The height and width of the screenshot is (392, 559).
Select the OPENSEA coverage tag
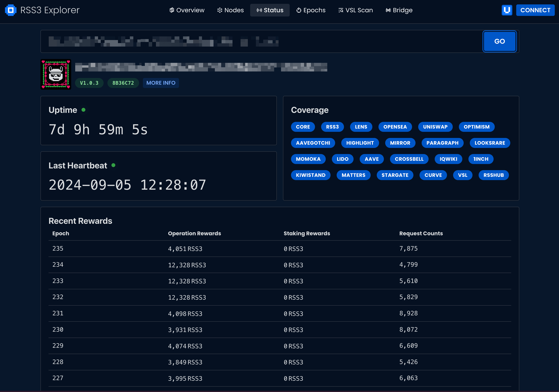395,127
